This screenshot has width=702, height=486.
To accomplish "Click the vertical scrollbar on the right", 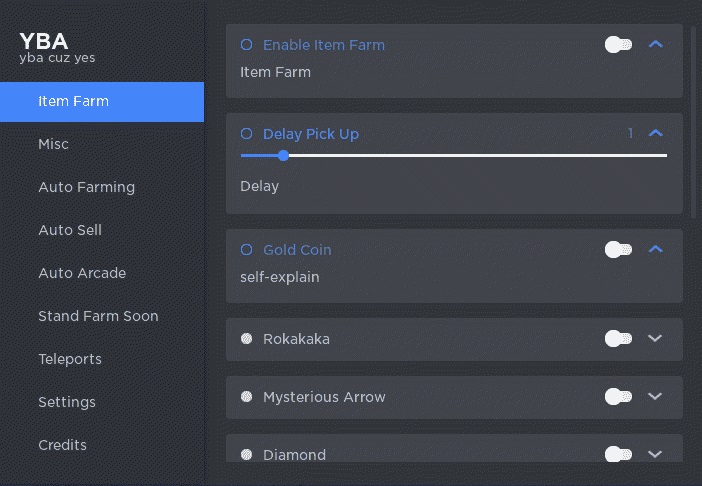I will click(x=694, y=120).
